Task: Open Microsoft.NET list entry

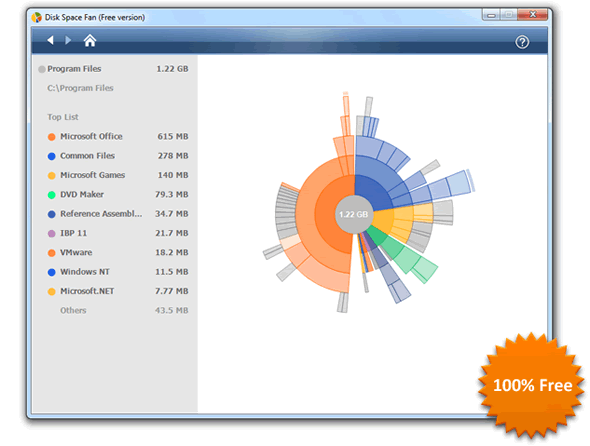Action: point(118,291)
